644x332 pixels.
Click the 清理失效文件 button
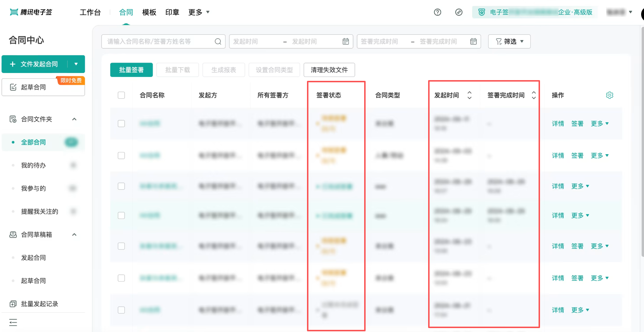pos(329,70)
